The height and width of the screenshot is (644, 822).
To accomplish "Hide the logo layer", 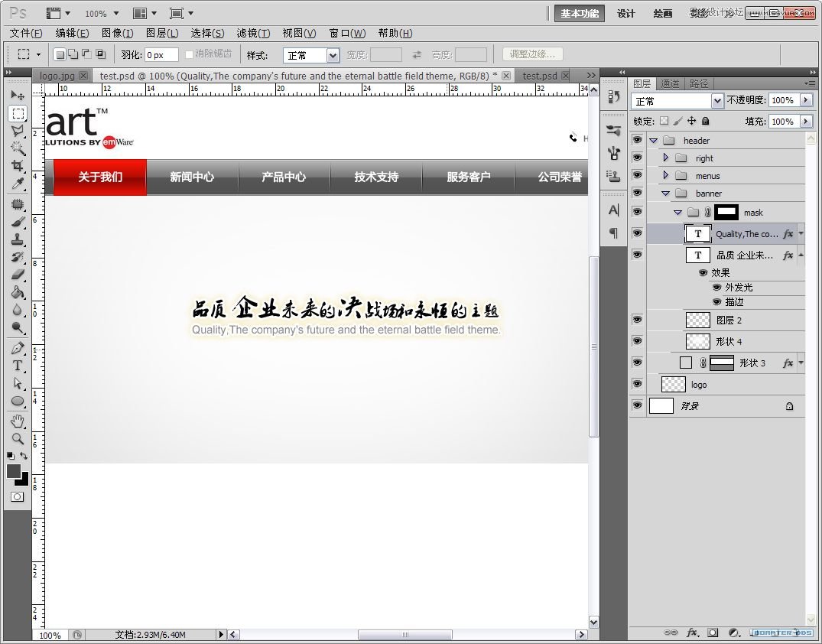I will (x=637, y=384).
